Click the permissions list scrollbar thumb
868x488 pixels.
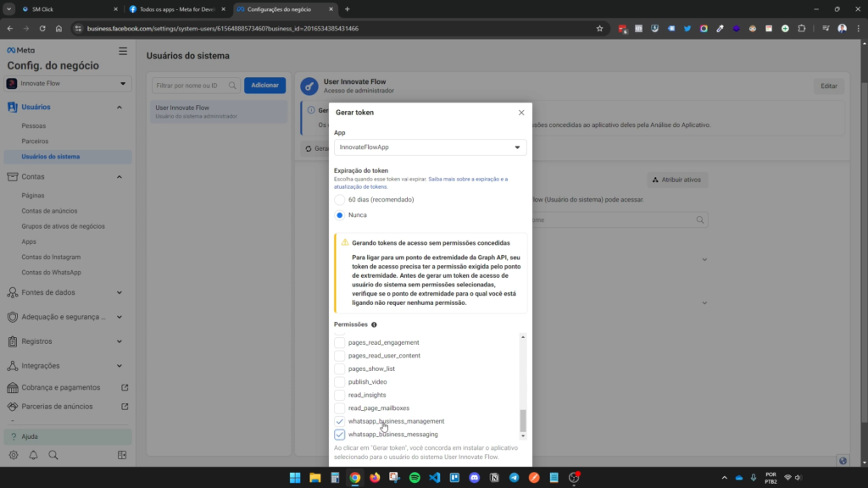tap(522, 420)
